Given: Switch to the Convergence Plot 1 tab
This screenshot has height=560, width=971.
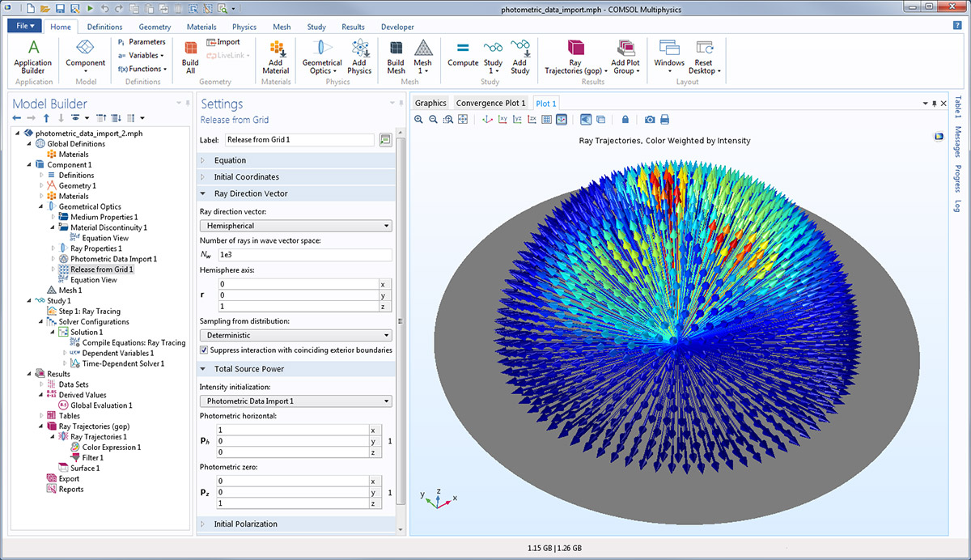Looking at the screenshot, I should point(490,103).
